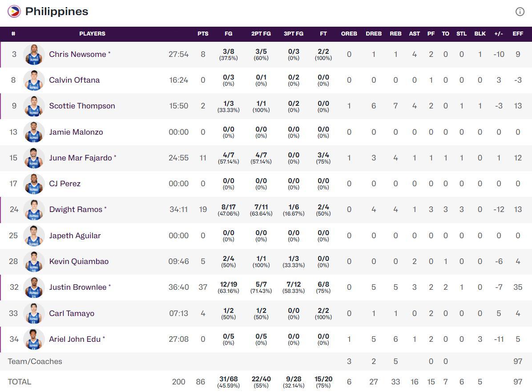Screen dimensions: 532x392
Task: Open Chris Newsome's player profile link
Action: tap(77, 54)
